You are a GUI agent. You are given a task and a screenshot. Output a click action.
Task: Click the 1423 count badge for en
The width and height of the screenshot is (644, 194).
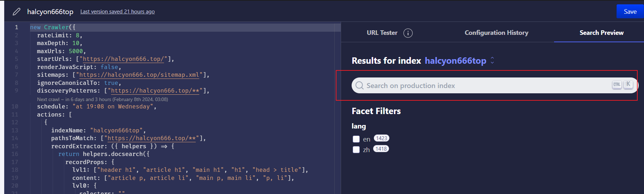coord(382,138)
